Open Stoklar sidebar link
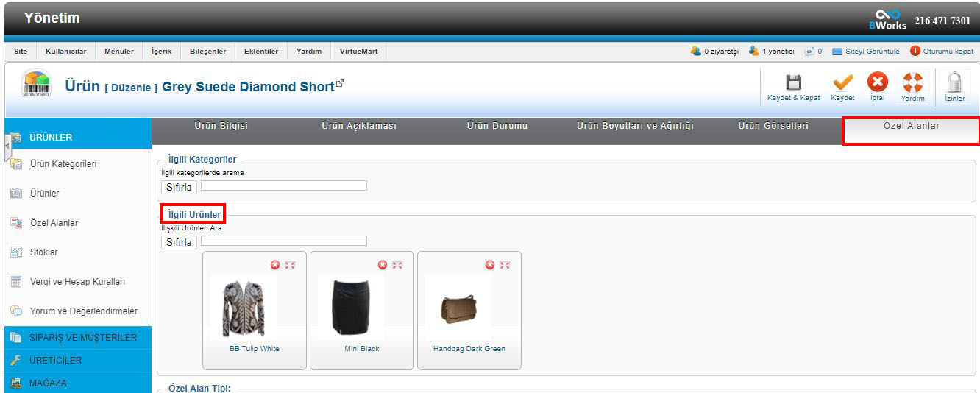This screenshot has height=393, width=980. pos(43,252)
